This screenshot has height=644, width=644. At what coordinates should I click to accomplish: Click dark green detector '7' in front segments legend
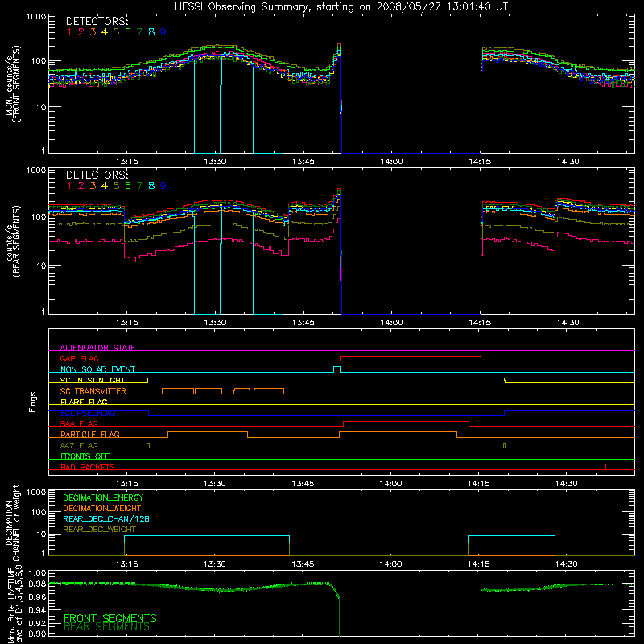click(x=139, y=32)
